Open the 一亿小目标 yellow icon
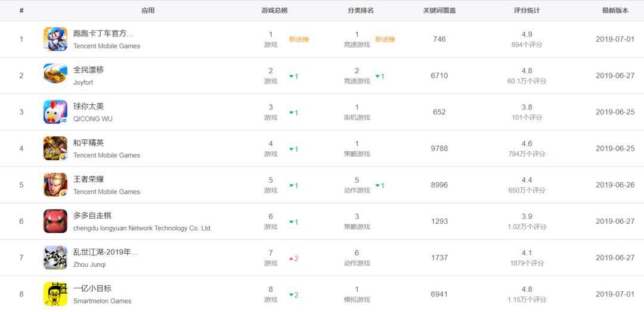This screenshot has height=312, width=644. (x=55, y=294)
